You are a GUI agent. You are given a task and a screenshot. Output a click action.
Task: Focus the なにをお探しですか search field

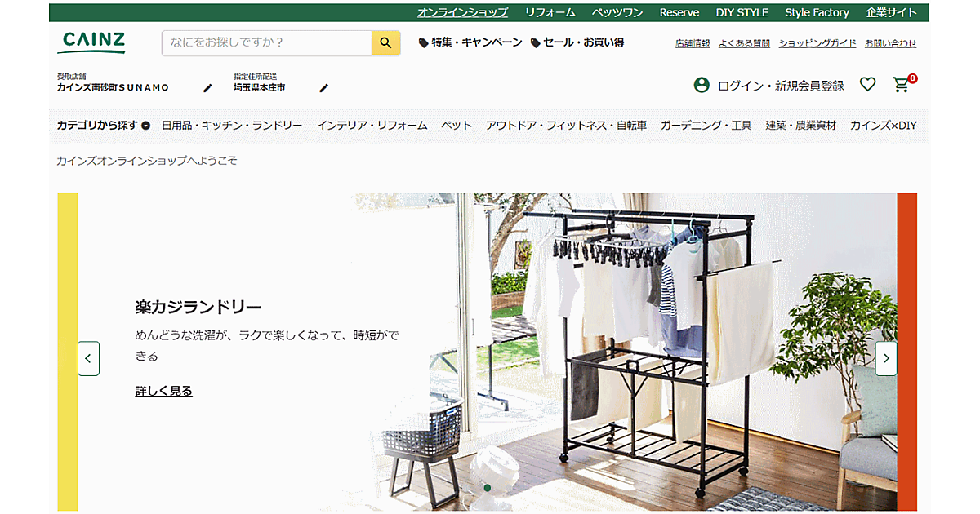click(x=266, y=42)
